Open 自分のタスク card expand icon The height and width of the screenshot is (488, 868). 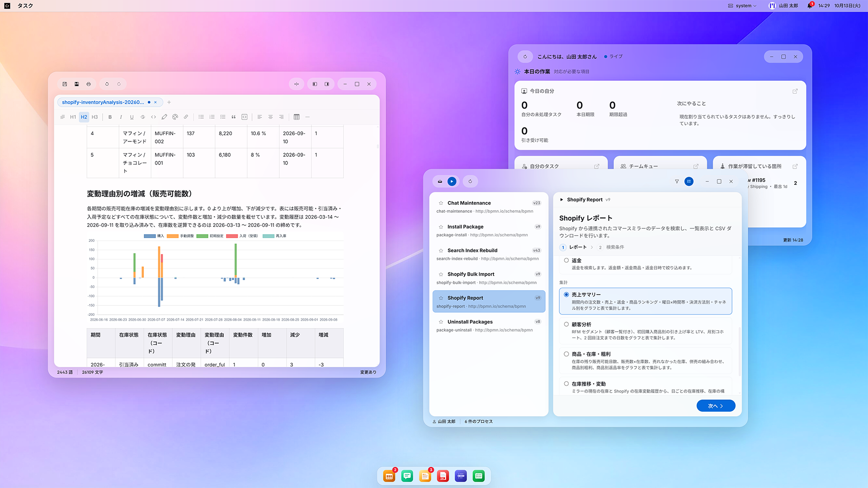click(597, 166)
